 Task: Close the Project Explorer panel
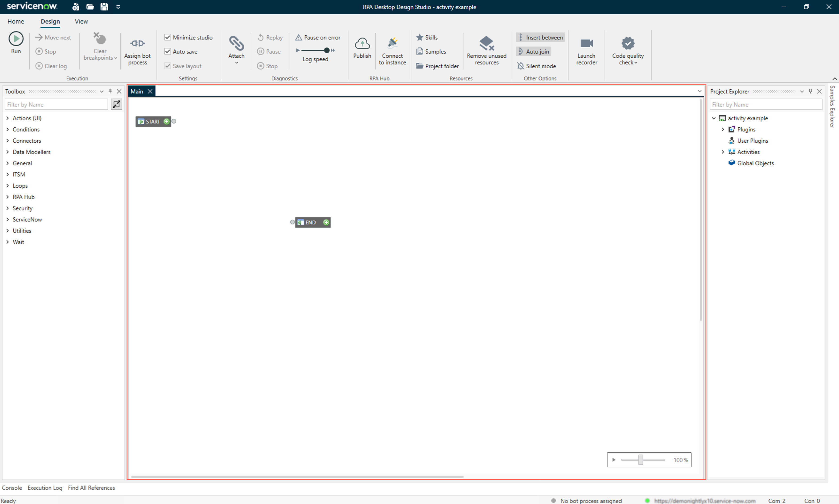819,91
